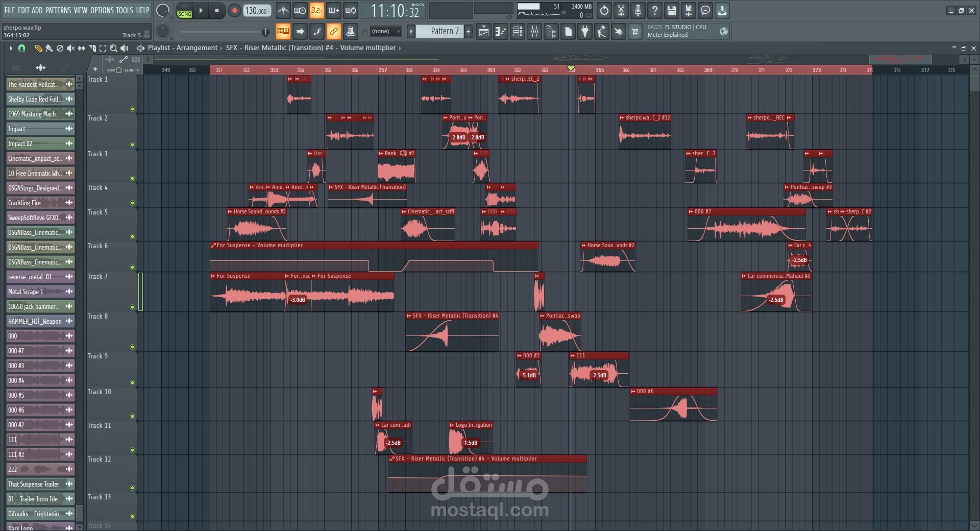Mute Track 1 using its green LED
Image resolution: width=980 pixels, height=531 pixels.
(132, 109)
